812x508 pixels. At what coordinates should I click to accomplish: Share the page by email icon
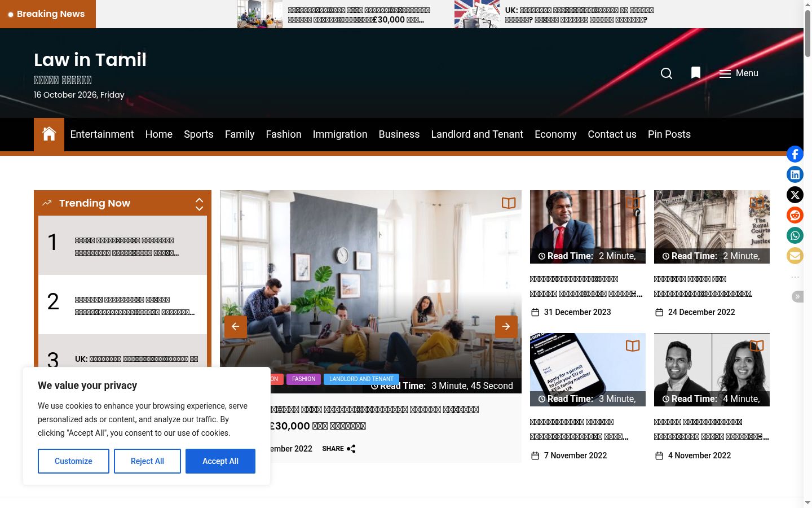[x=795, y=256]
